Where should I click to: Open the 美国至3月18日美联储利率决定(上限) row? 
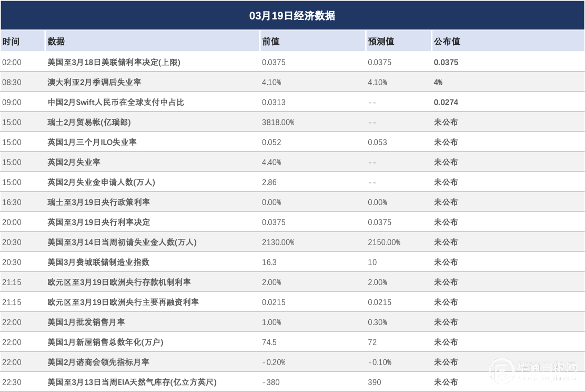click(114, 62)
